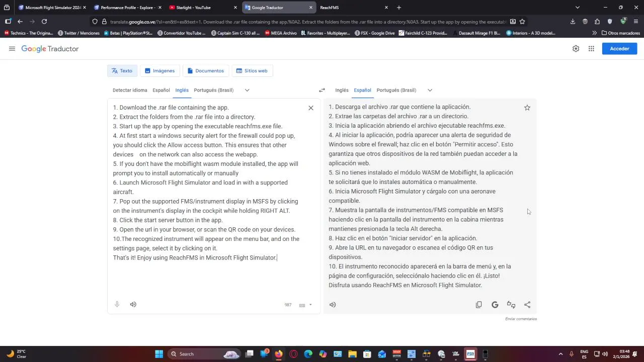Open the tab list dropdown arrow
The width and height of the screenshot is (644, 362).
[x=577, y=8]
